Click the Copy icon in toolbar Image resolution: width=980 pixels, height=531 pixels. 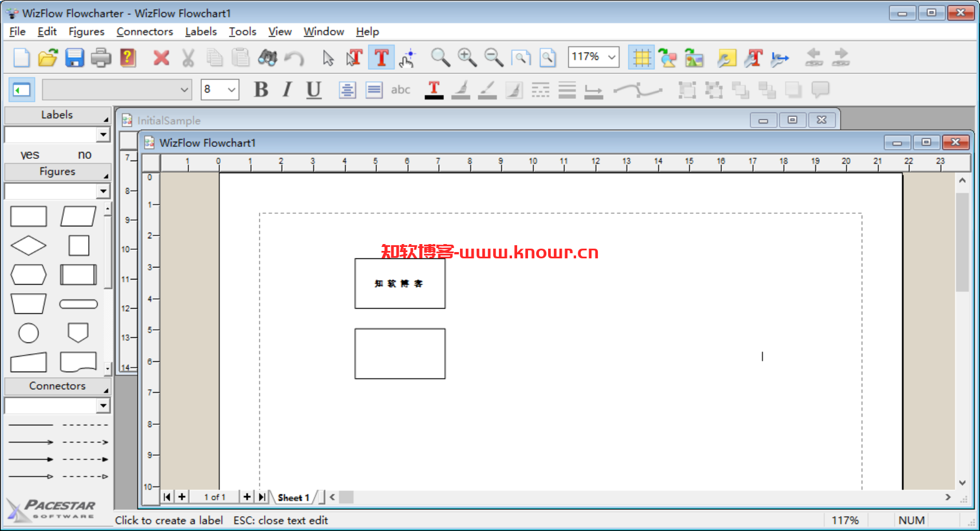[215, 58]
